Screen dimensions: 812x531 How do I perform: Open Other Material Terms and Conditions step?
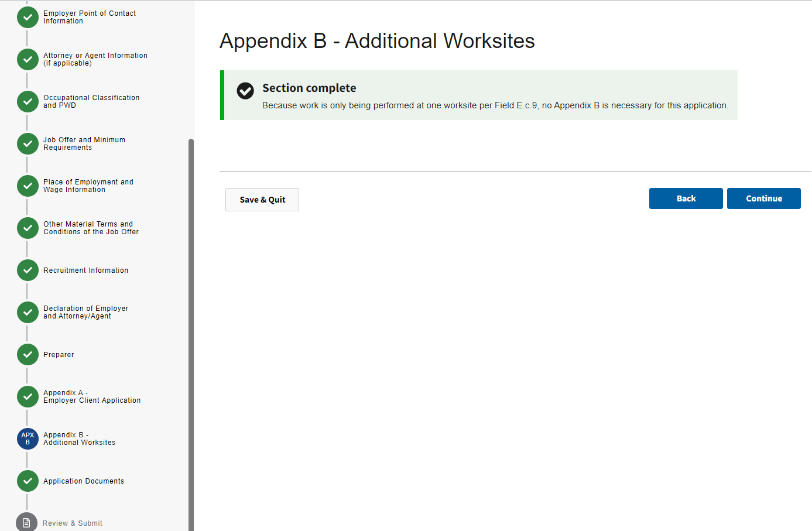[x=91, y=228]
